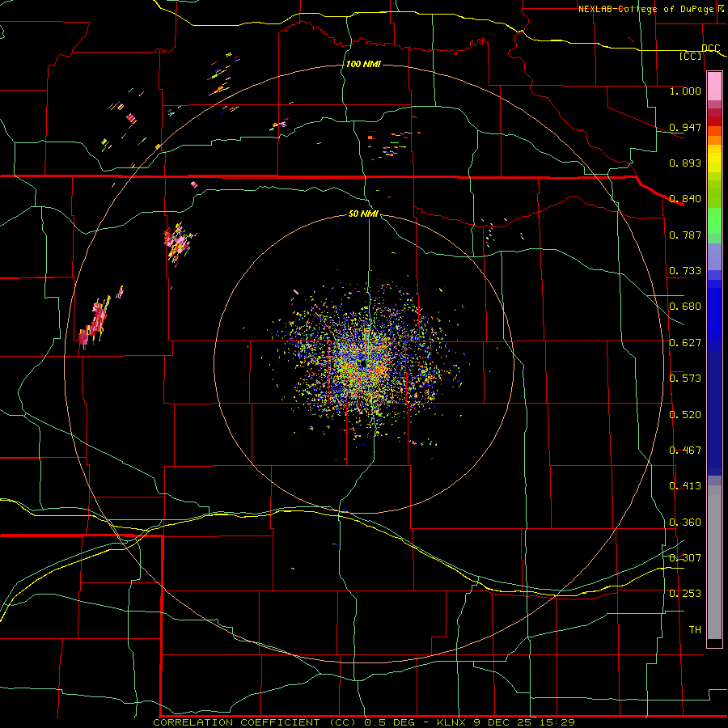This screenshot has height=728, width=728.
Task: Pick the pink segment of the color bar
Action: (714, 87)
